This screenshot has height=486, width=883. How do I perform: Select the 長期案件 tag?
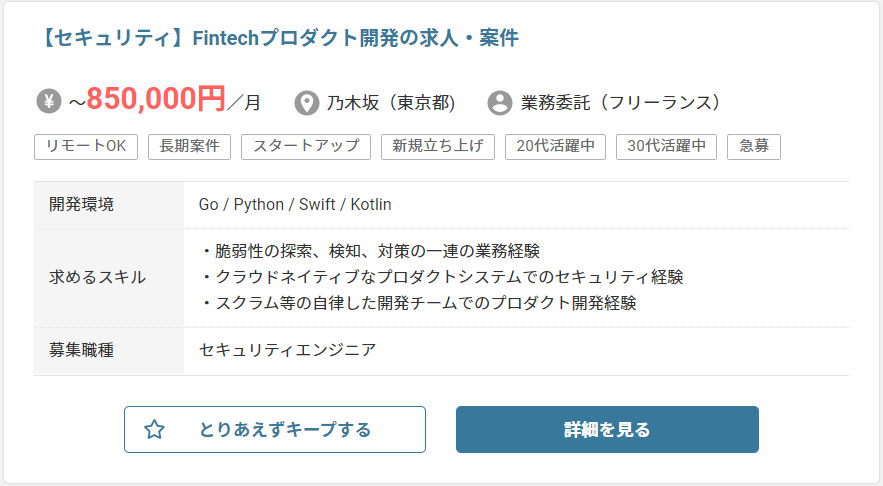coord(189,146)
